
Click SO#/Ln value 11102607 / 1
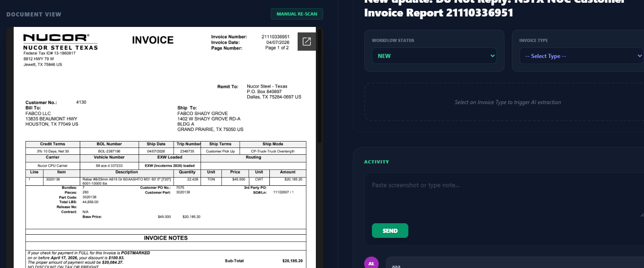283,192
